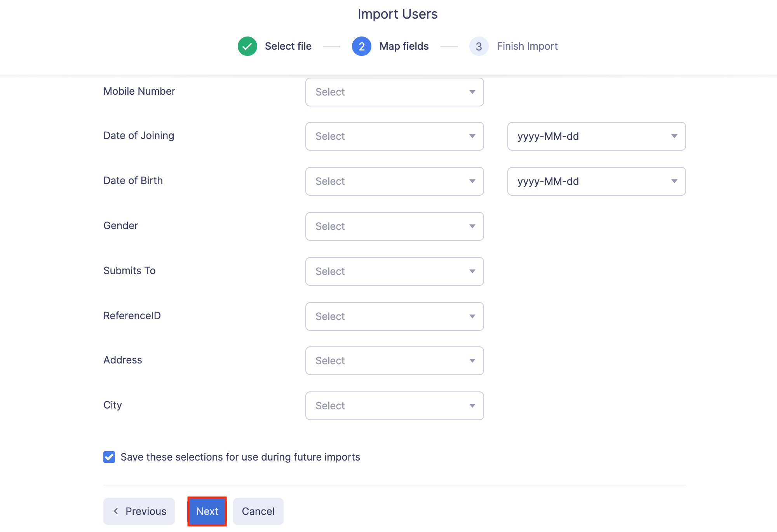Go to the Select file step label
The image size is (777, 532).
[x=288, y=46]
